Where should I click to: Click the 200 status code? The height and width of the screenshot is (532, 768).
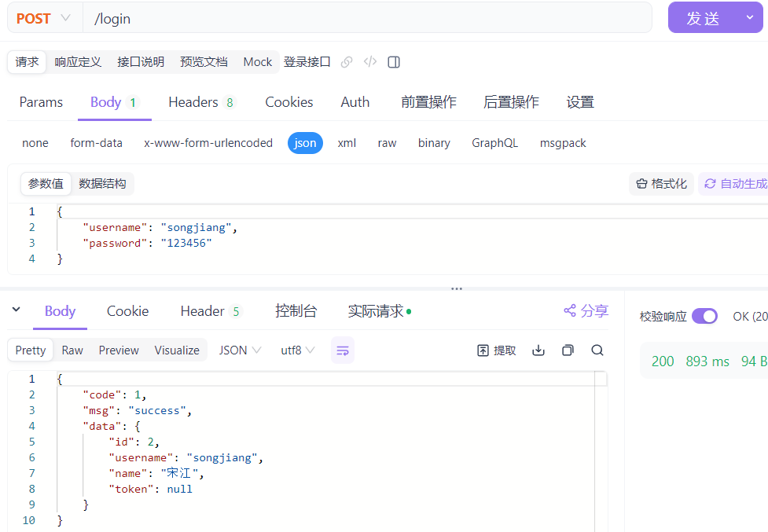click(x=663, y=361)
